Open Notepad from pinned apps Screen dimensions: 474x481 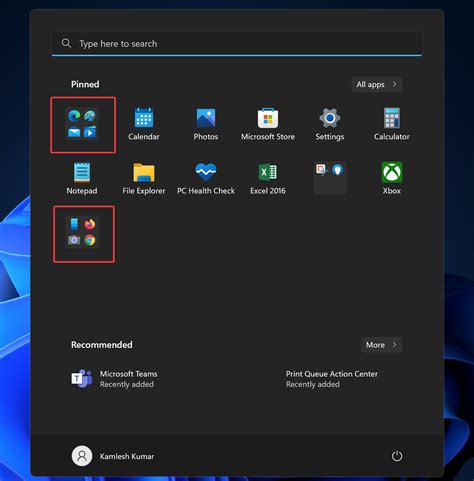pyautogui.click(x=82, y=178)
